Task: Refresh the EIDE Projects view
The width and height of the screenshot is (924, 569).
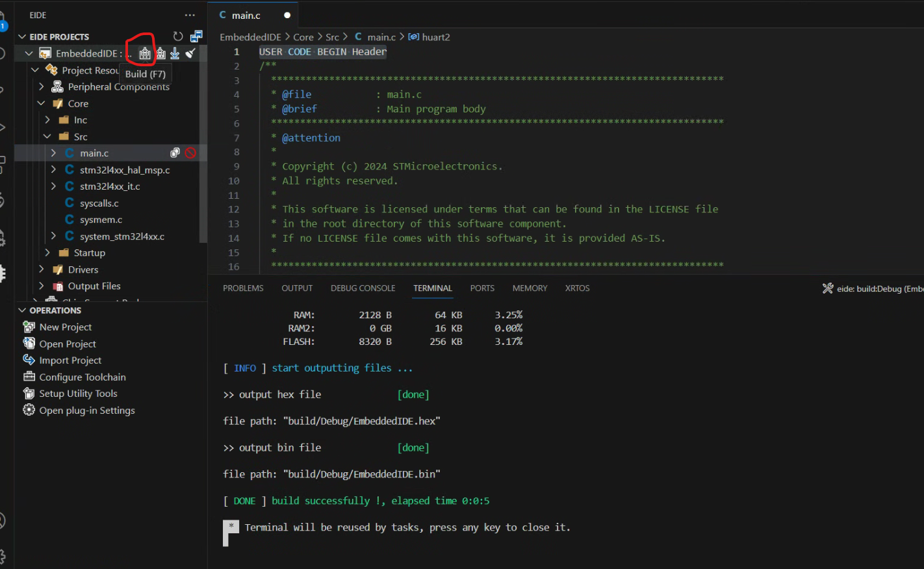Action: click(x=178, y=36)
